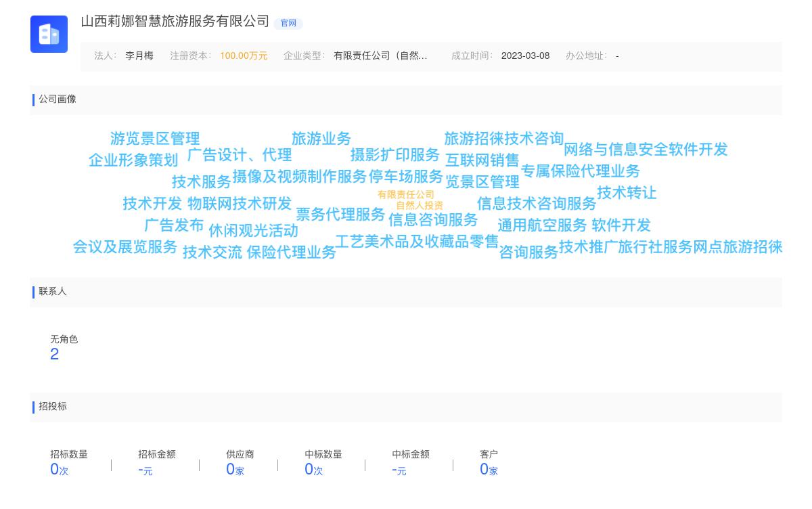
Task: Click 中标金额 value -元
Action: [x=399, y=469]
